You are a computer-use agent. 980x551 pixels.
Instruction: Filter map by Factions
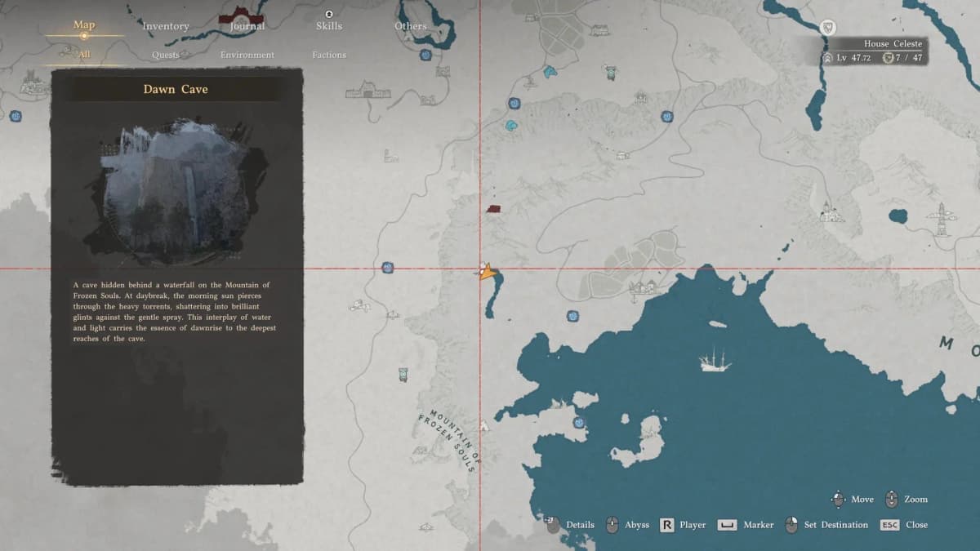(329, 55)
